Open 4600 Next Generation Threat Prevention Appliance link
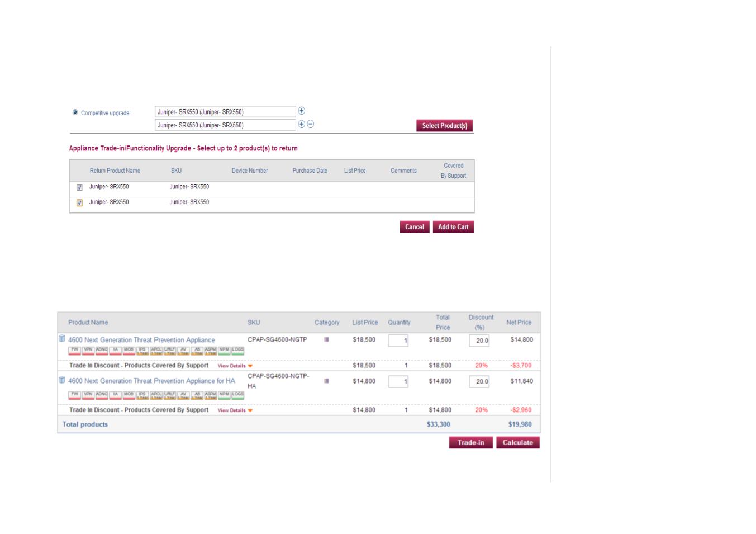 (x=141, y=340)
